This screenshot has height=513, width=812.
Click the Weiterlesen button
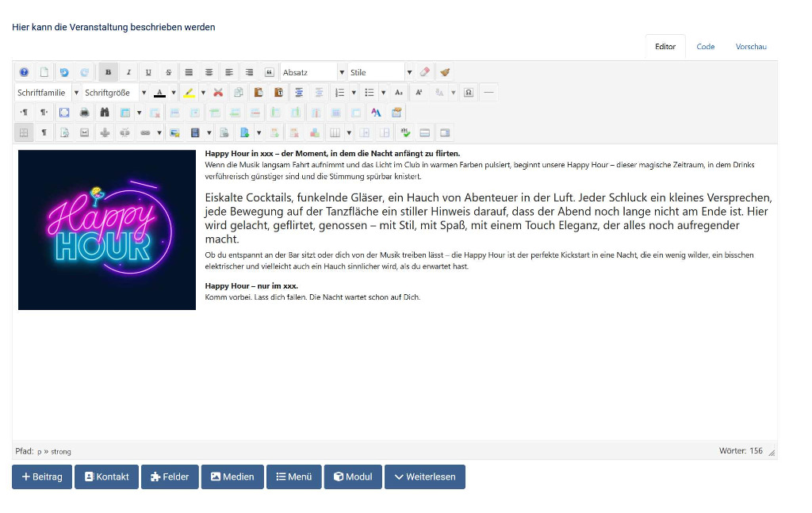click(x=425, y=477)
